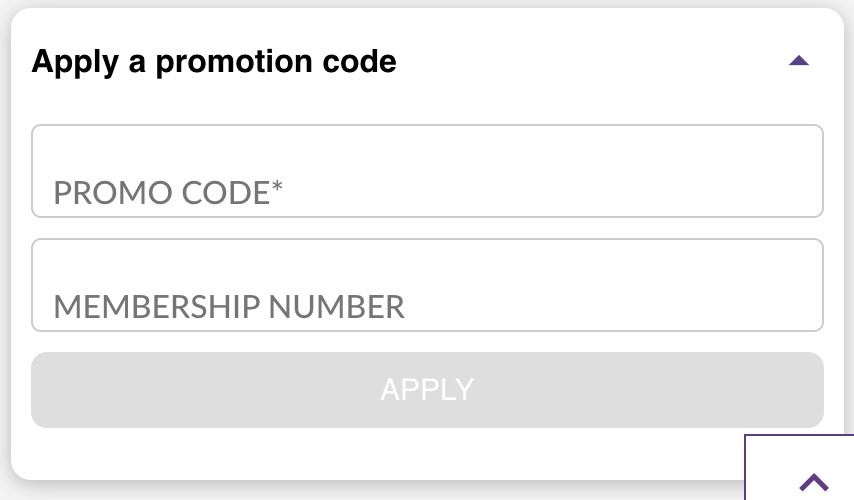Place cursor in membership number box

(427, 285)
